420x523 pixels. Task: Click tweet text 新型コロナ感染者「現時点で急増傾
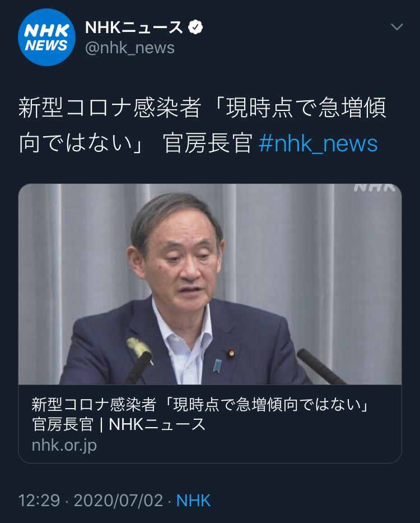click(x=202, y=108)
